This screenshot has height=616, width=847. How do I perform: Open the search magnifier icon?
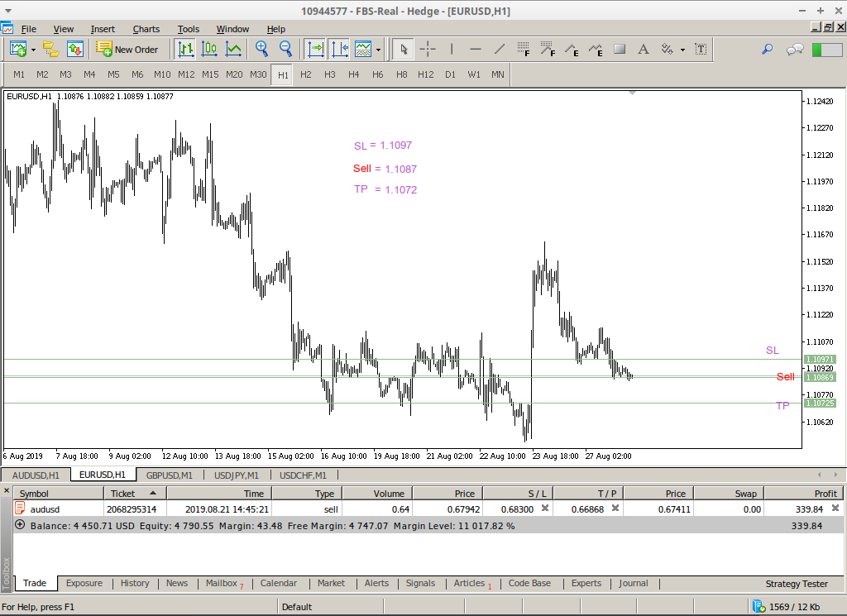point(767,50)
